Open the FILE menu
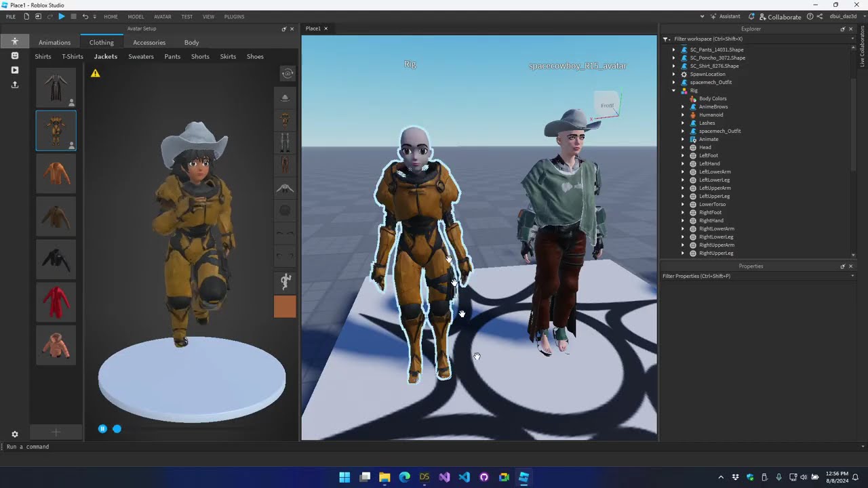The width and height of the screenshot is (868, 488). pos(11,16)
